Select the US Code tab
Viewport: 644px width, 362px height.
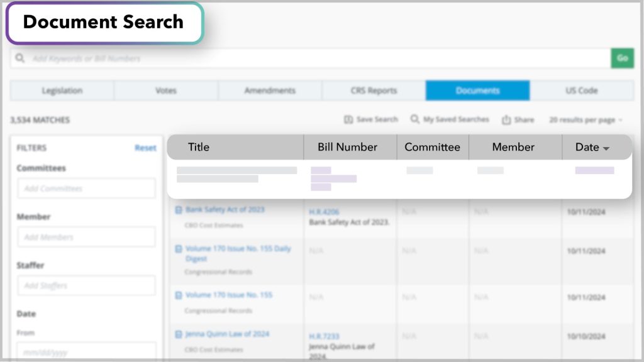(x=580, y=90)
